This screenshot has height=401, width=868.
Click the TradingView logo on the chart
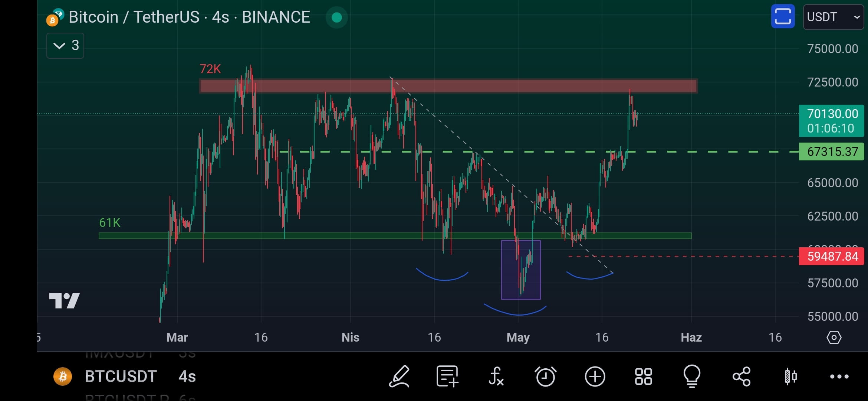pyautogui.click(x=65, y=300)
